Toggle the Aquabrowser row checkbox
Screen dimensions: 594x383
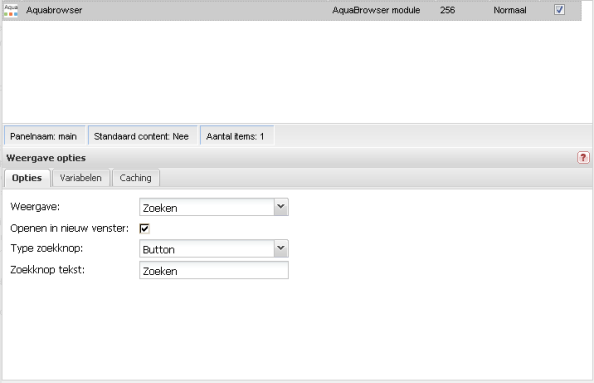pos(559,10)
